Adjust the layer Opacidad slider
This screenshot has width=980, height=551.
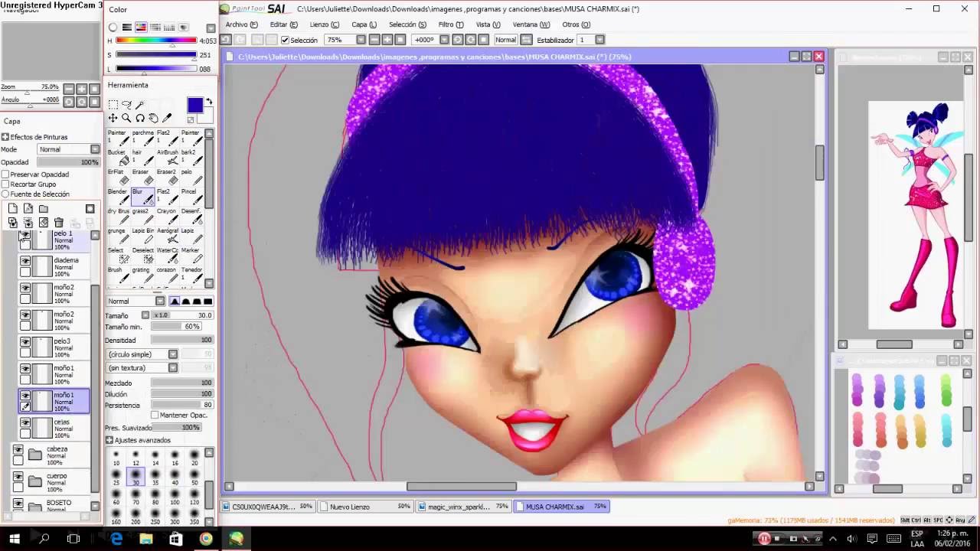click(x=68, y=162)
